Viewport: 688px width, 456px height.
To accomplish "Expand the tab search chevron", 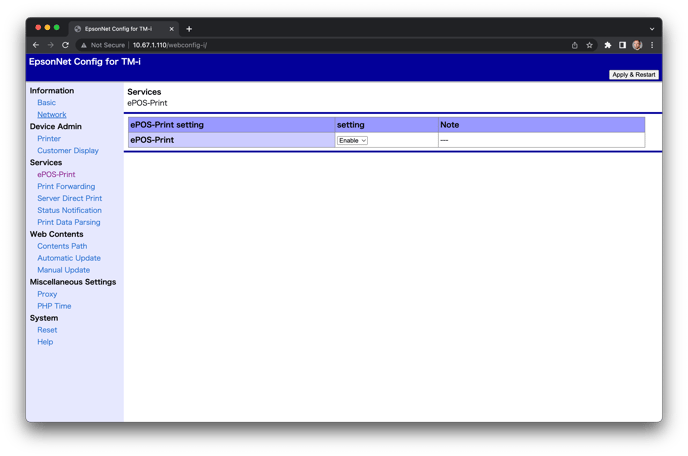I will tap(652, 29).
